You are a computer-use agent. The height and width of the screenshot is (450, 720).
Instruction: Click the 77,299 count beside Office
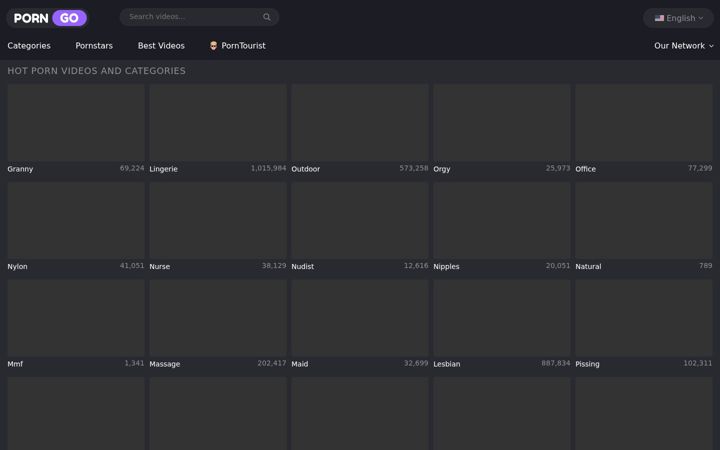click(700, 168)
